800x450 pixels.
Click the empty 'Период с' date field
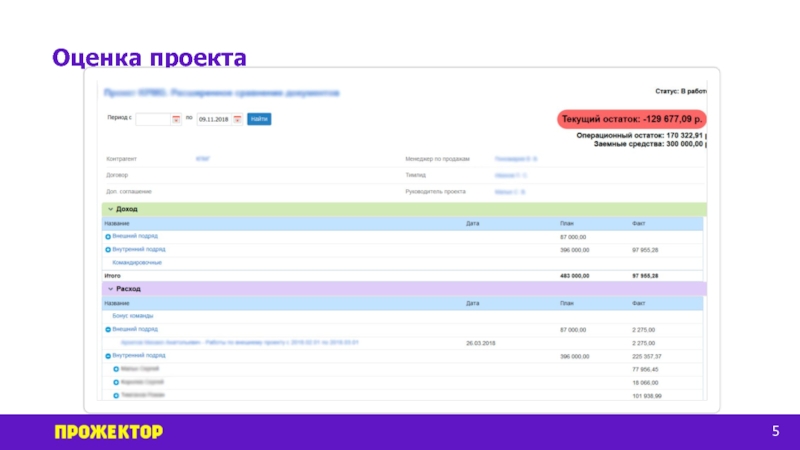coord(153,119)
